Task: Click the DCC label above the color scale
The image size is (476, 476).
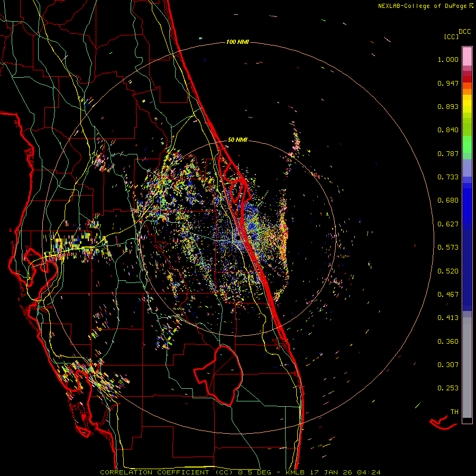Action: [465, 32]
